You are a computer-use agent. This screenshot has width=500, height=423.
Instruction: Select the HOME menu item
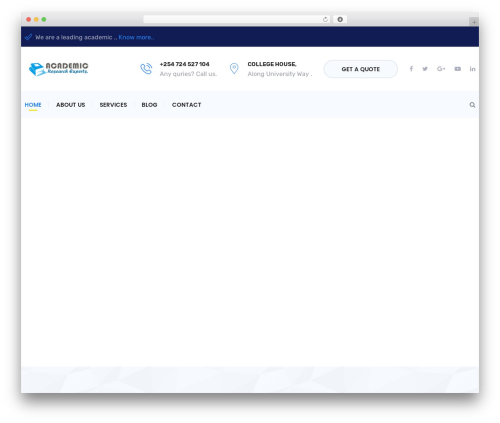click(33, 105)
